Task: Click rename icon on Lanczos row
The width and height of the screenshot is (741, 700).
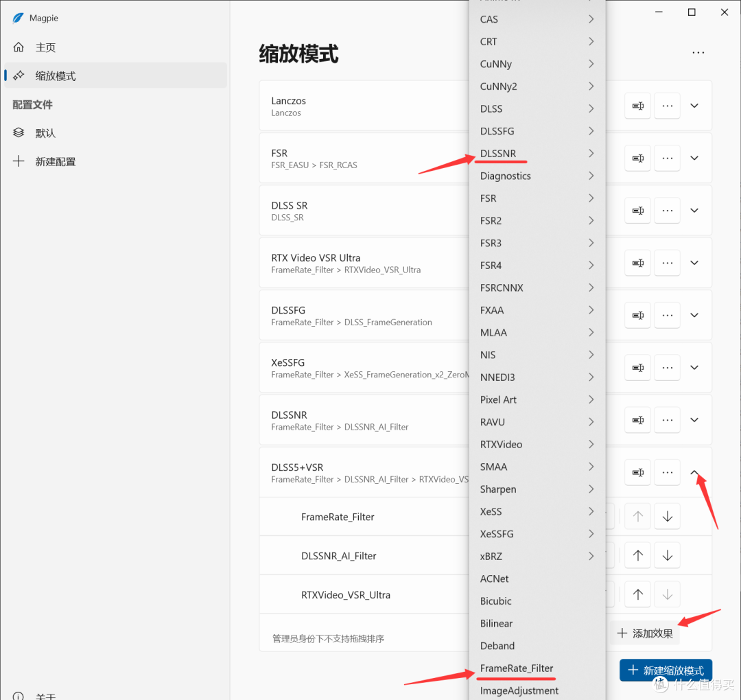Action: click(638, 106)
